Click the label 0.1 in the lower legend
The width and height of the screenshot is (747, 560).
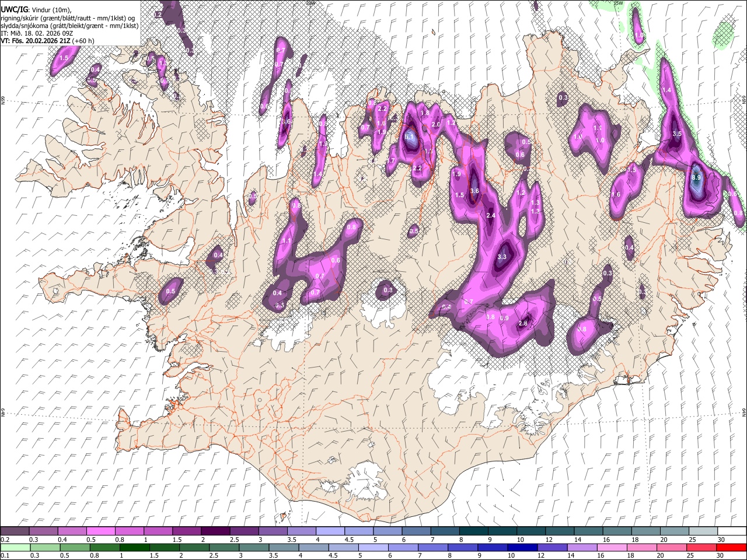click(5, 555)
